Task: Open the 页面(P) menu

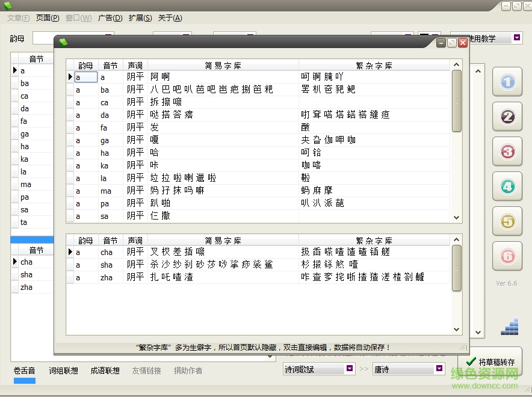Action: (47, 18)
